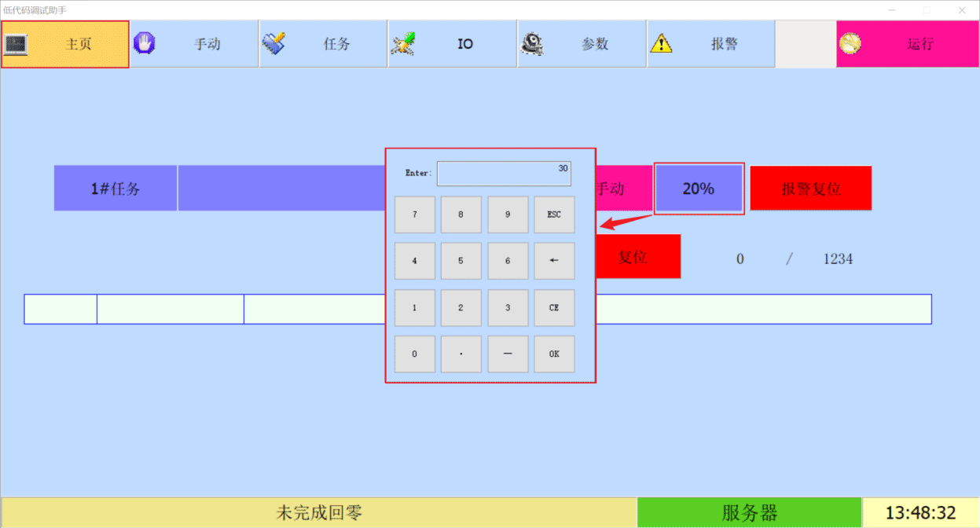Click the gear icon on 参数 tab

[x=532, y=43]
